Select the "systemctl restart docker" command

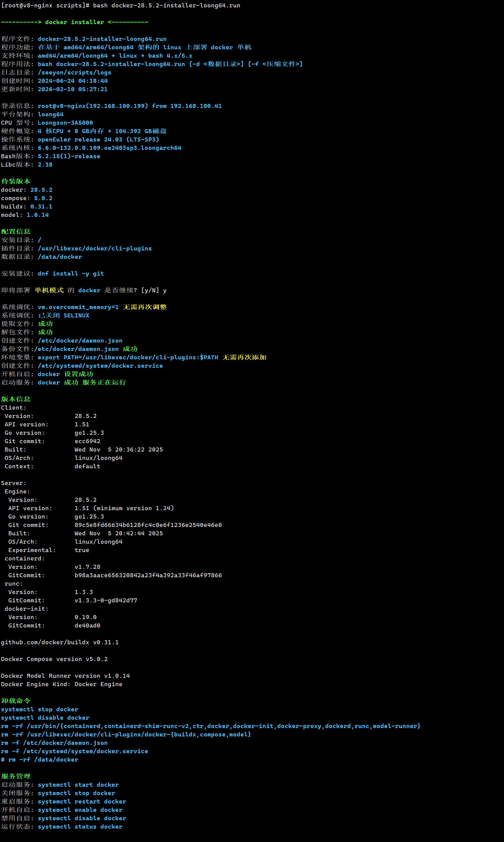point(82,801)
